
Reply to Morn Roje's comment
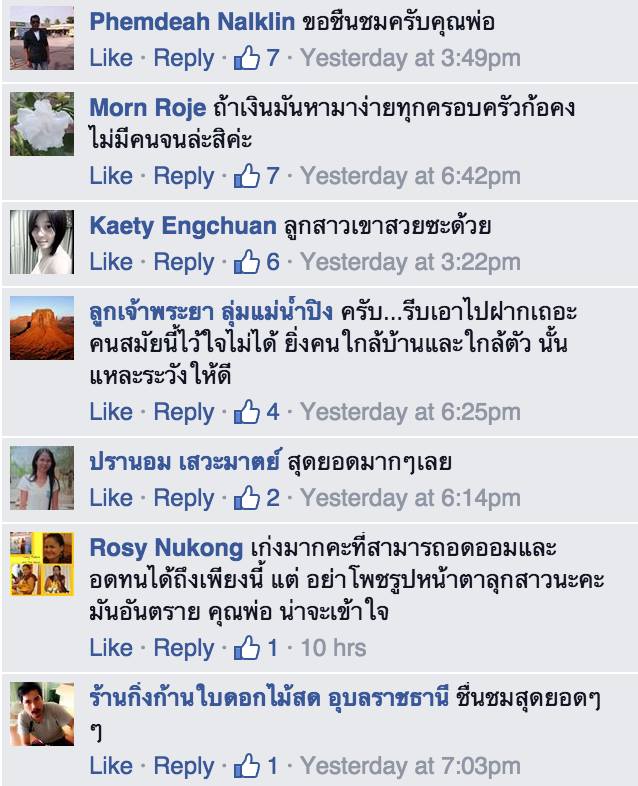click(184, 176)
